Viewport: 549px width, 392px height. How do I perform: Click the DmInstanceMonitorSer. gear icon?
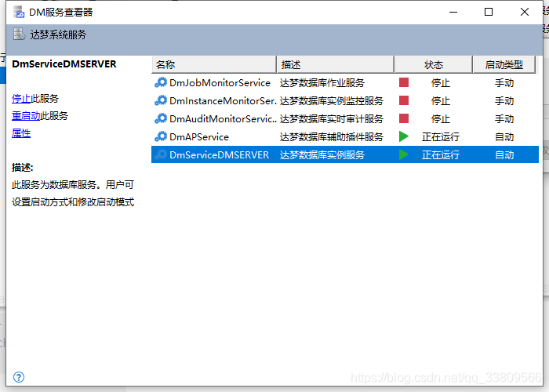pos(161,101)
